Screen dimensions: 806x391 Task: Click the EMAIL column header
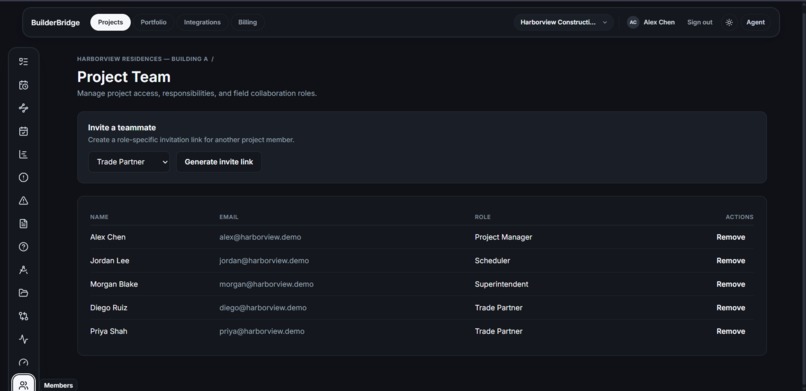(x=229, y=217)
